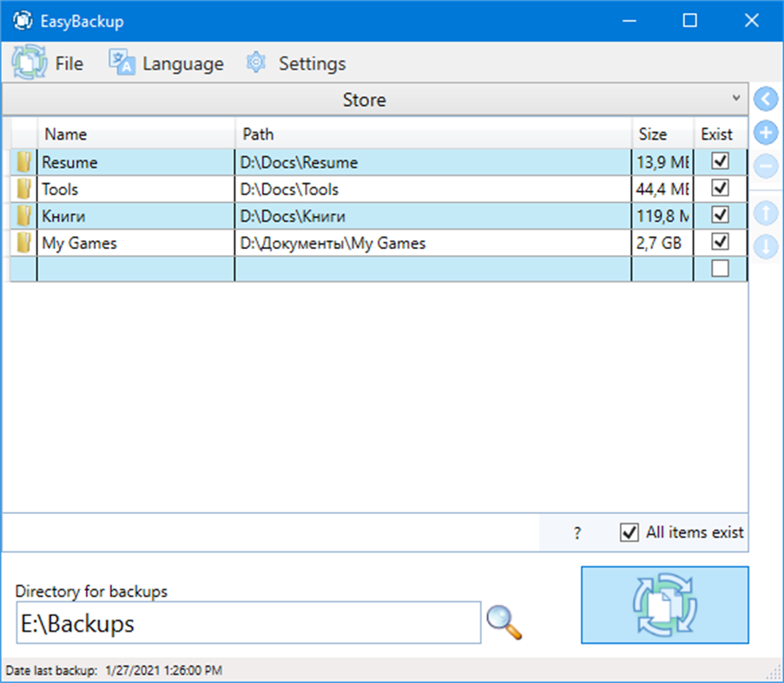Click the blue minus remove item icon
This screenshot has width=784, height=683.
765,166
